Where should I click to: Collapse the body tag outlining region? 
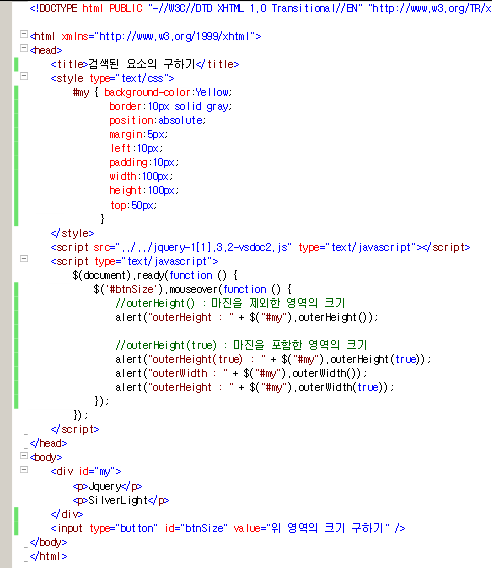[24, 455]
